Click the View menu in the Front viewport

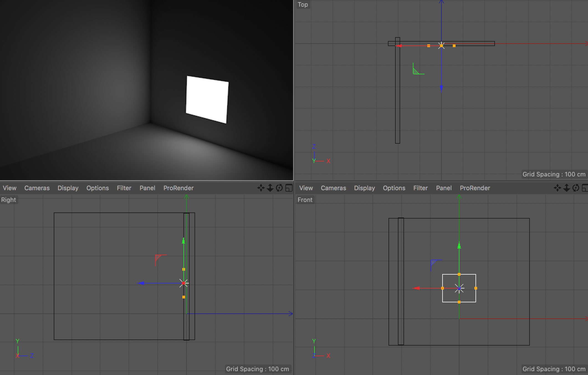click(306, 188)
